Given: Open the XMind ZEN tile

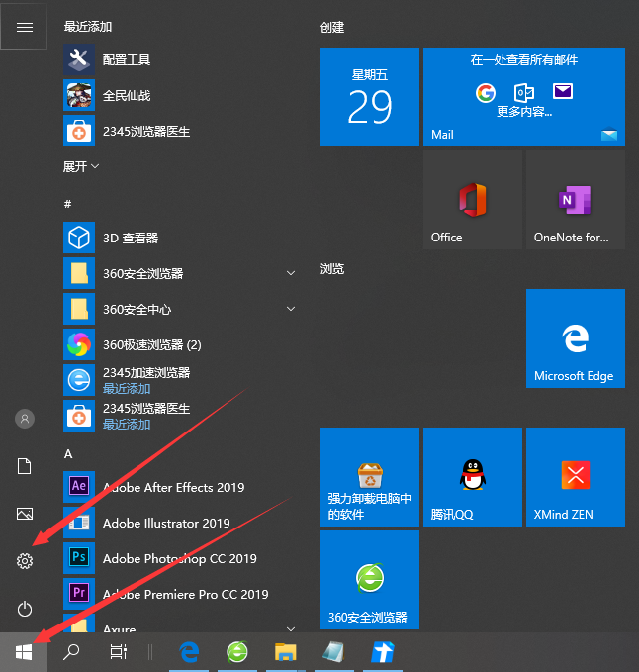Looking at the screenshot, I should click(x=575, y=477).
